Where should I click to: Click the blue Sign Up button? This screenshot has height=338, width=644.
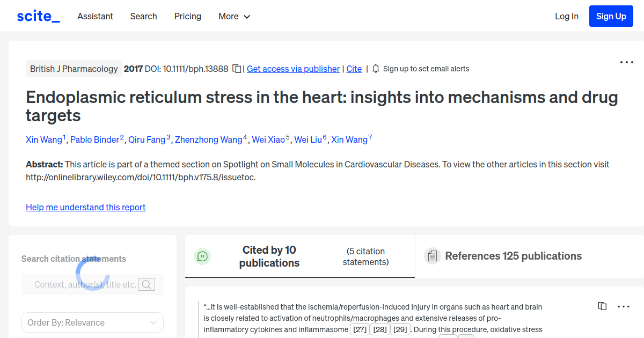pyautogui.click(x=611, y=16)
